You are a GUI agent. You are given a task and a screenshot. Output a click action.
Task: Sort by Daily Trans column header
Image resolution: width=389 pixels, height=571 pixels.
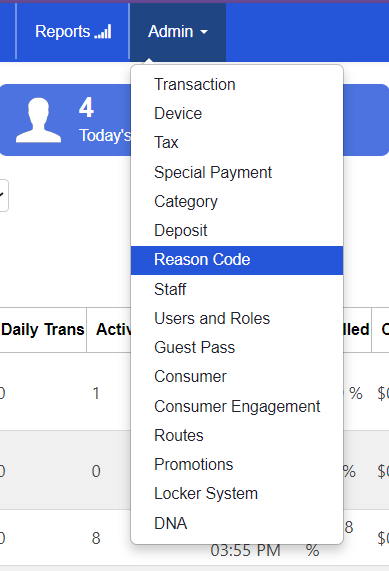click(43, 330)
